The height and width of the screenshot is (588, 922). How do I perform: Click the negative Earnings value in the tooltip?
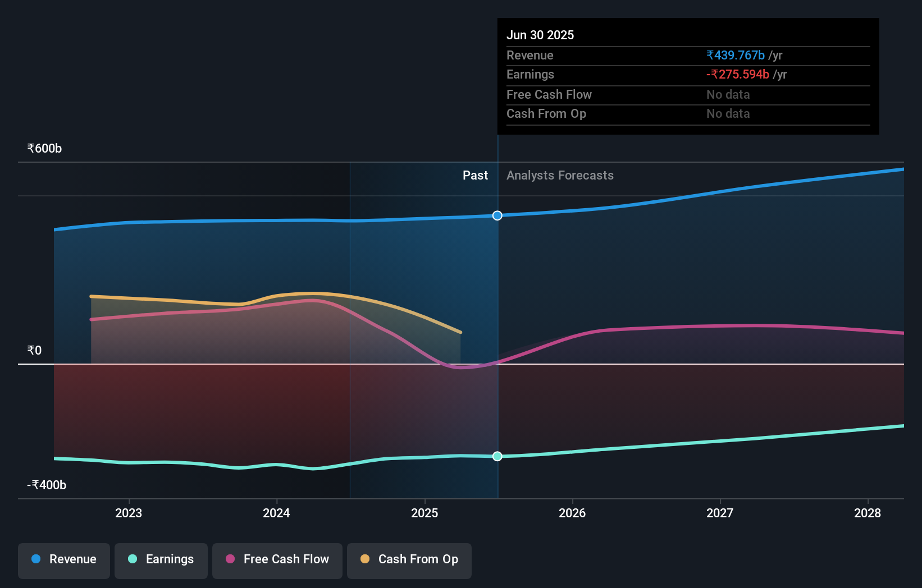(x=738, y=74)
